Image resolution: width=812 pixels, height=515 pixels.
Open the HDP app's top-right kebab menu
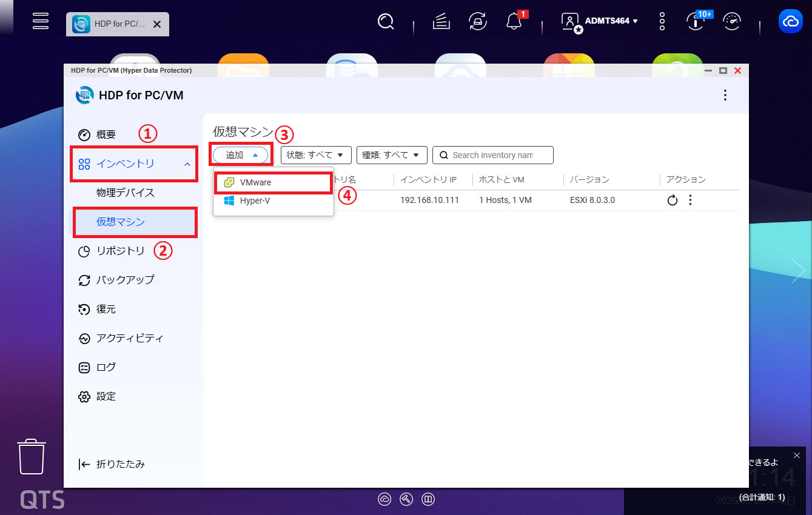click(x=725, y=95)
